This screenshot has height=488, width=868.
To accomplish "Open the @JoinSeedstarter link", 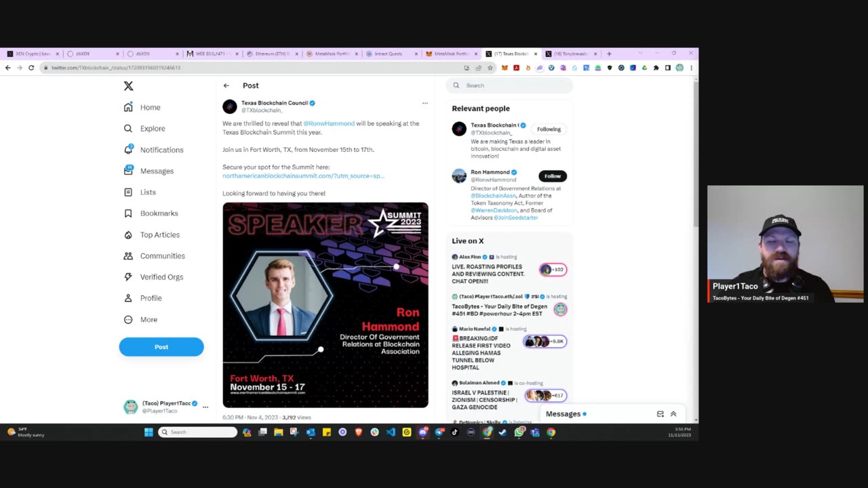I will pos(516,218).
